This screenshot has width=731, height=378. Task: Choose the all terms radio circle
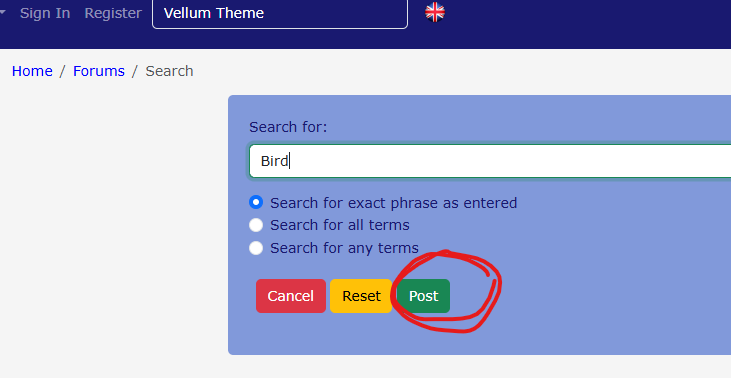[256, 225]
